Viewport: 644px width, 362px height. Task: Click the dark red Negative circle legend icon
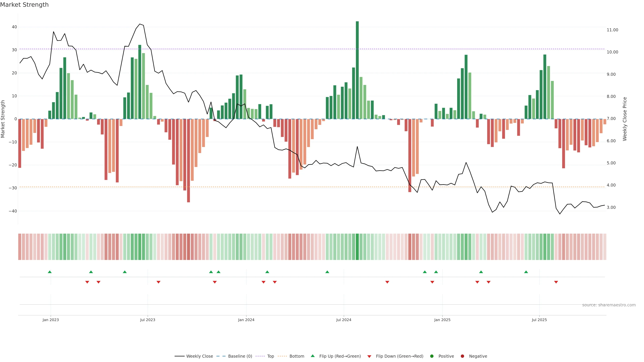[462, 356]
